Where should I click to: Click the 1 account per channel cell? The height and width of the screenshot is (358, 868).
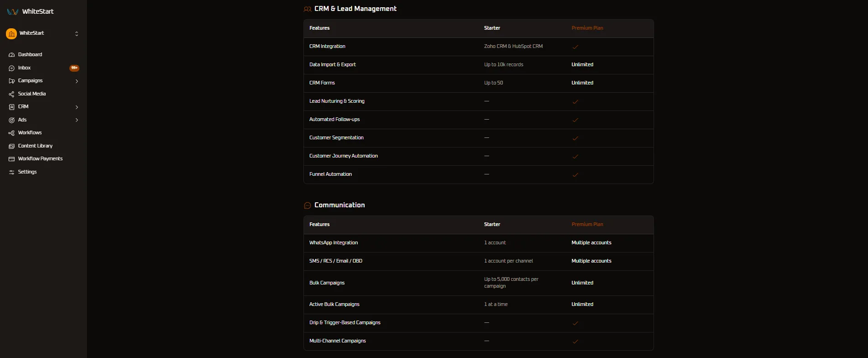(x=508, y=261)
